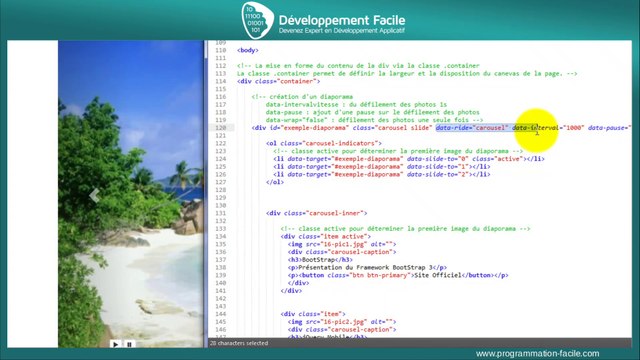The height and width of the screenshot is (360, 640).
Task: Click the <div class="carousel-inner"> line
Action: coord(316,213)
